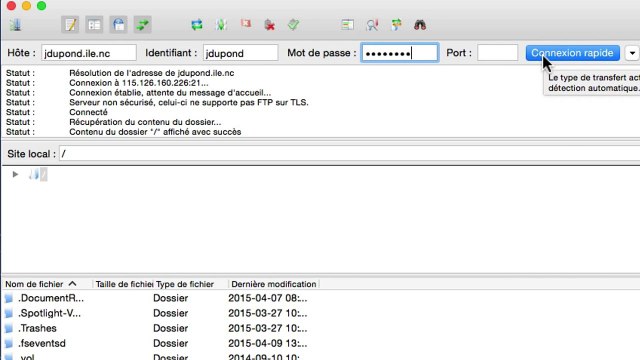Toggle the remote directory tree icon
Viewport: 640px width, 360px height.
click(x=119, y=25)
